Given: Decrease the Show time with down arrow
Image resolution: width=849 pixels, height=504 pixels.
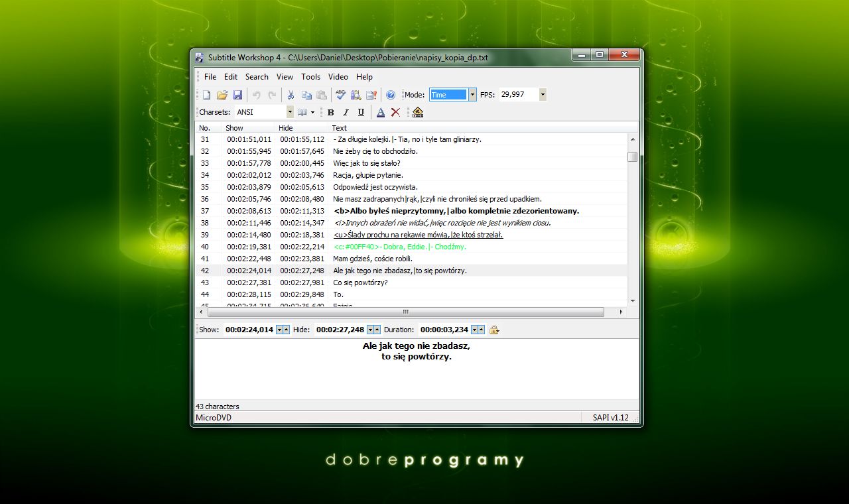Looking at the screenshot, I should (279, 330).
